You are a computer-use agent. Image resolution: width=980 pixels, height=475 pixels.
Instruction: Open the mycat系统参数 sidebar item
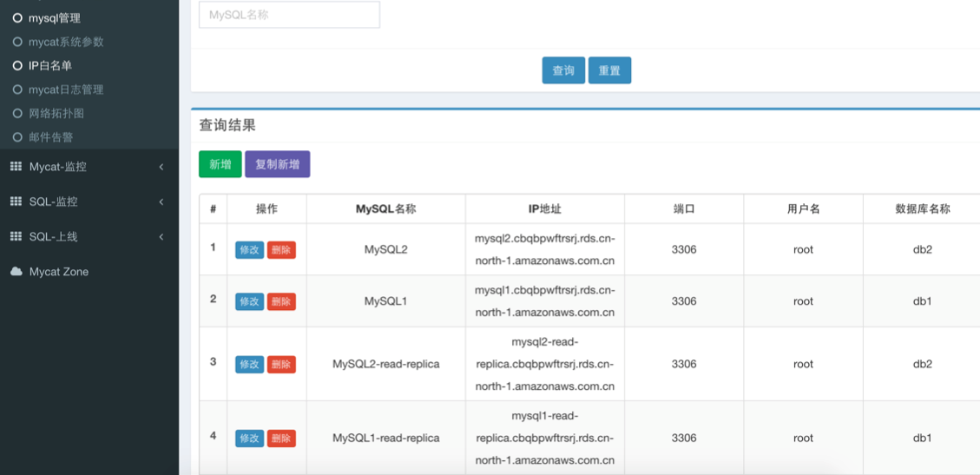[89, 43]
